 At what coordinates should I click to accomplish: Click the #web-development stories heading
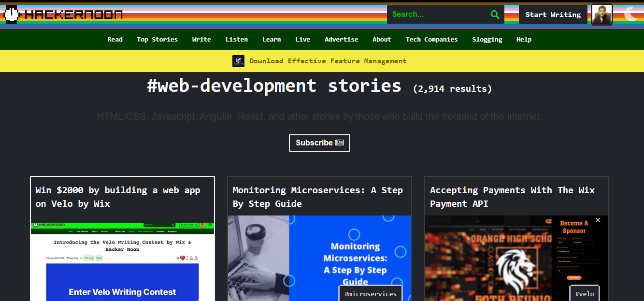(274, 86)
